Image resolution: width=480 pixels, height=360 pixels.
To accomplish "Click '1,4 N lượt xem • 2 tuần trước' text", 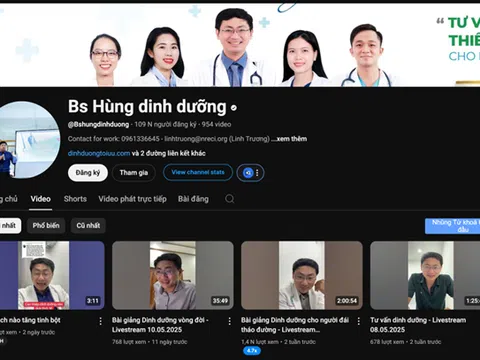I will coord(278,342).
